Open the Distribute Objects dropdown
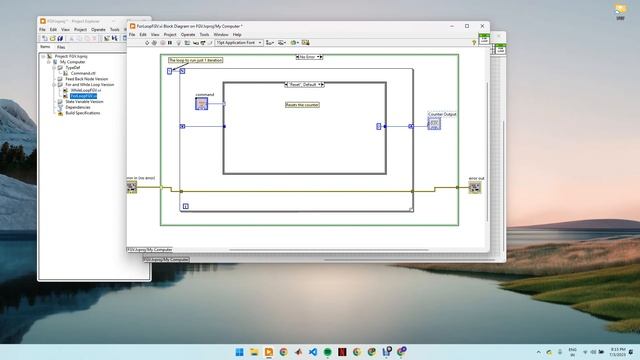 [282, 42]
